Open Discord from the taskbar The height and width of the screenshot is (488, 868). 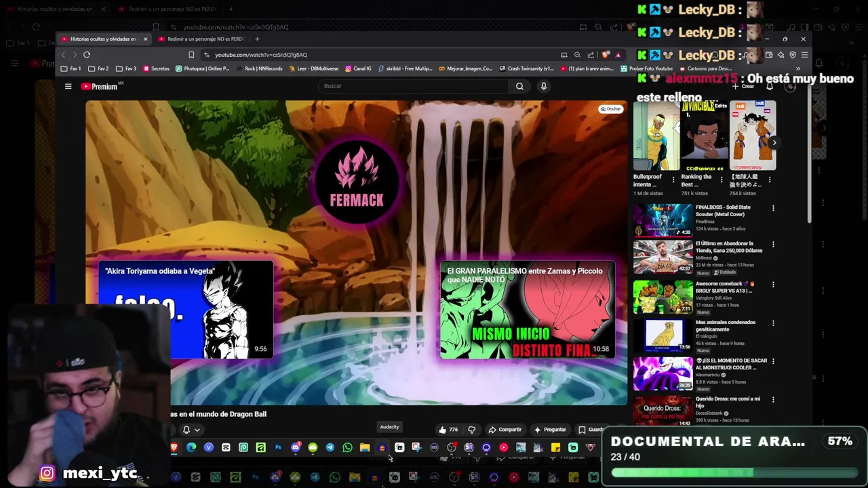295,447
